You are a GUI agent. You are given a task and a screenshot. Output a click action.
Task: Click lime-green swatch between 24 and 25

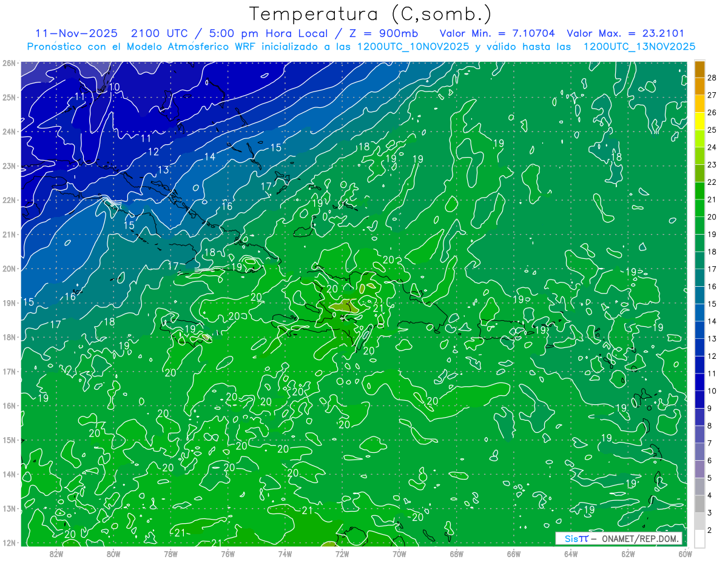700,139
